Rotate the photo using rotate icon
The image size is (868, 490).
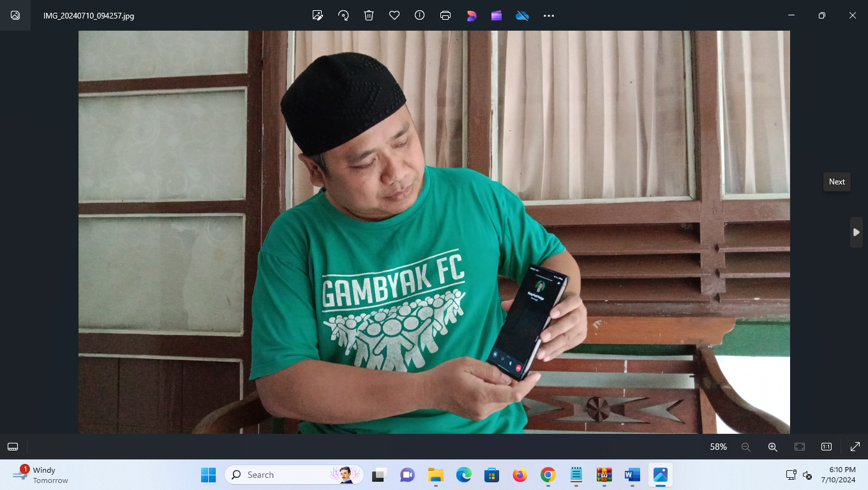click(343, 15)
